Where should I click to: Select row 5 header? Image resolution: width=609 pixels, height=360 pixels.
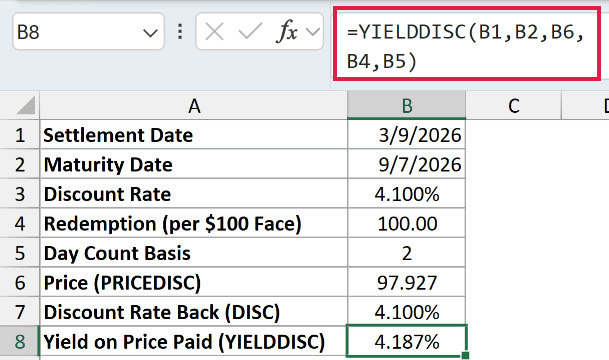click(20, 253)
